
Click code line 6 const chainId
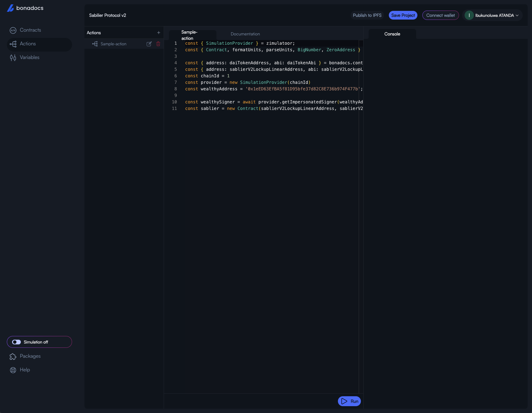coord(207,76)
